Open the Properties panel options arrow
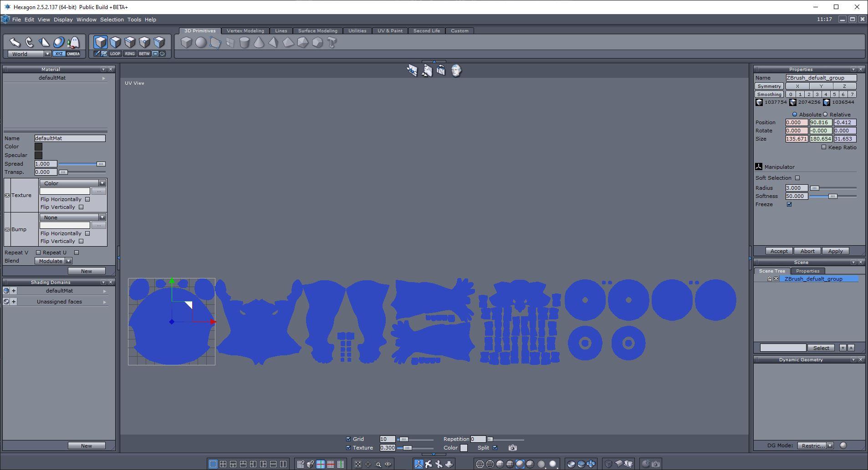868x470 pixels. tap(853, 69)
